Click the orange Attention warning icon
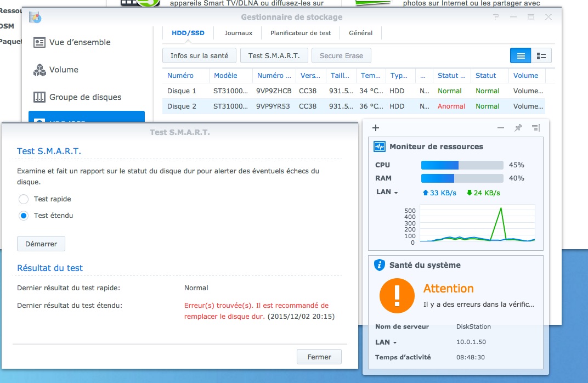This screenshot has height=383, width=588. tap(397, 296)
